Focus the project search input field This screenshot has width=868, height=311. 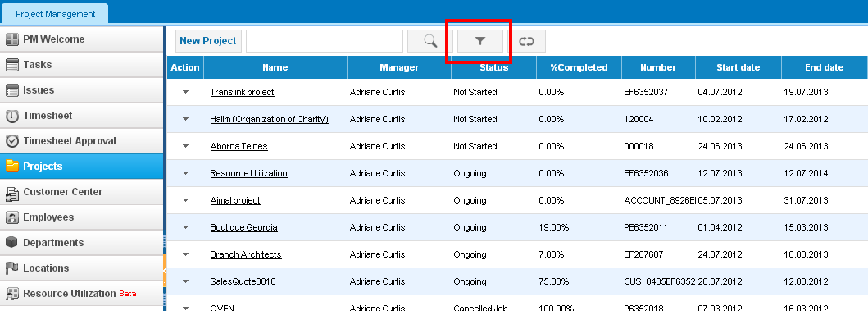(325, 41)
